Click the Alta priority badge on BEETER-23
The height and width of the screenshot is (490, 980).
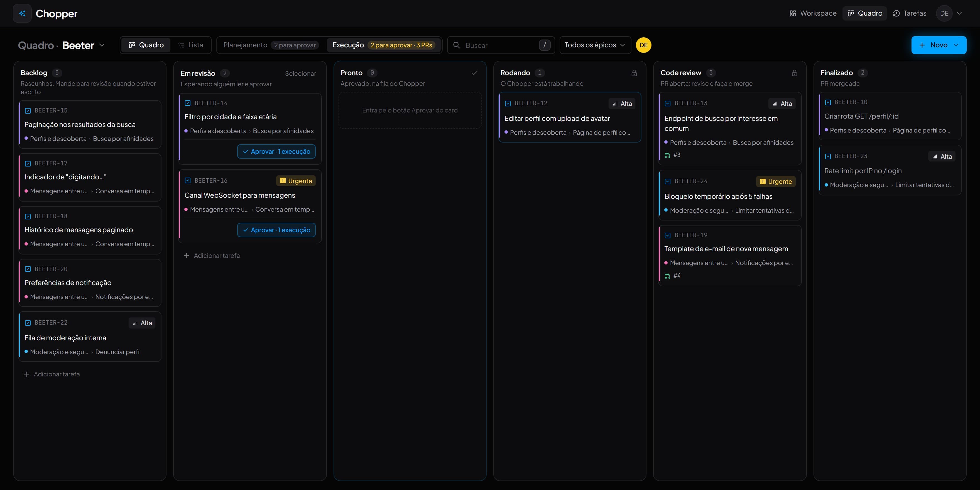pyautogui.click(x=942, y=156)
